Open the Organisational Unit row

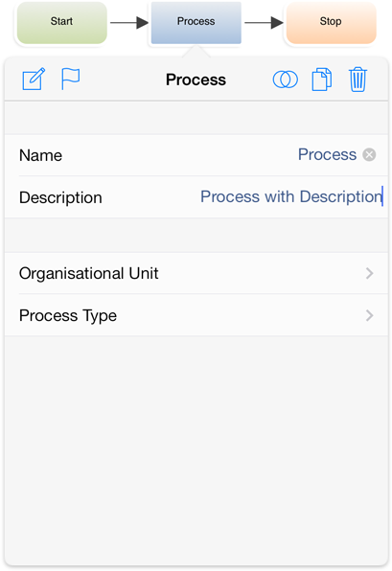pos(196,273)
